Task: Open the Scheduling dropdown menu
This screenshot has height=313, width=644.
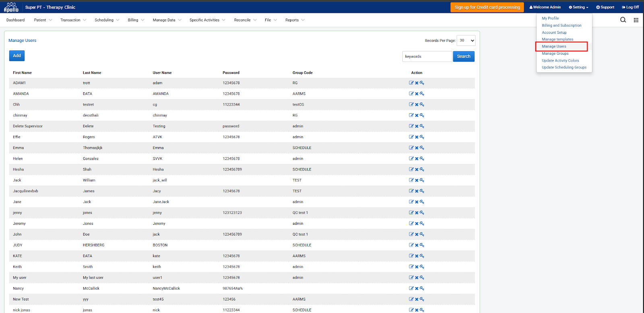Action: (107, 20)
